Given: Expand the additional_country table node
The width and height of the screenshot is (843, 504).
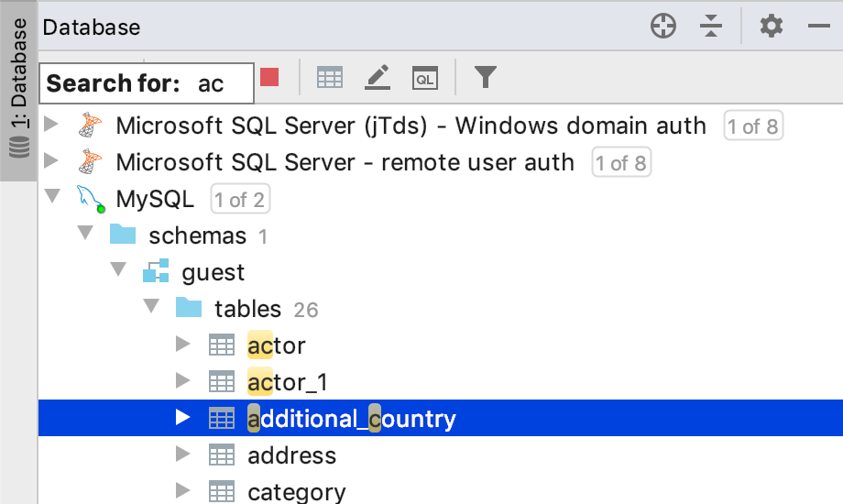Looking at the screenshot, I should pos(182,417).
